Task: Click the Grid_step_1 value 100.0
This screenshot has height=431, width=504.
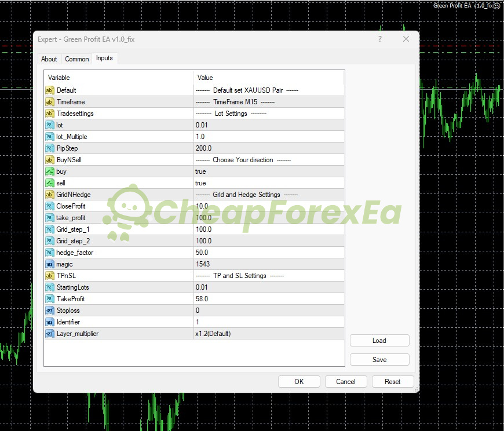Action: 269,229
